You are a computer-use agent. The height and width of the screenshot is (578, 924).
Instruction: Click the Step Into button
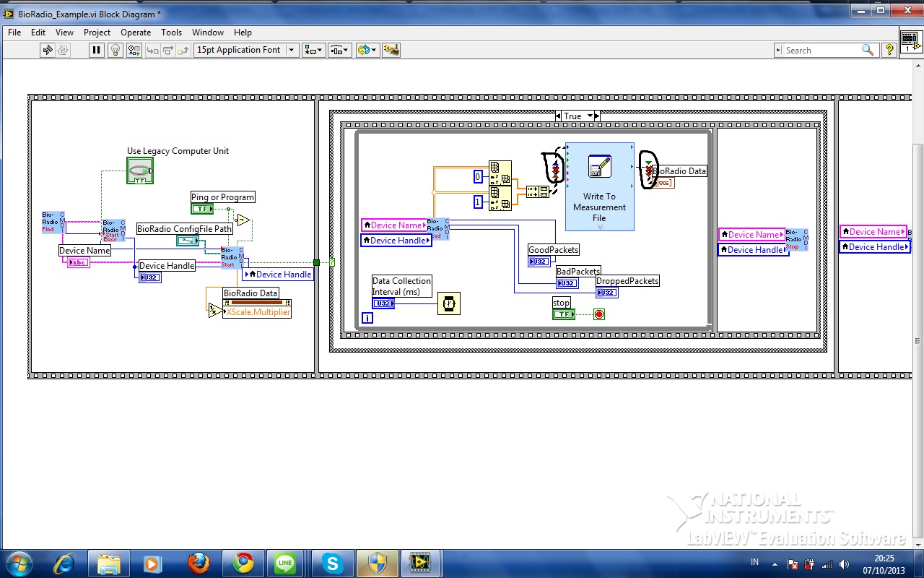(x=152, y=50)
